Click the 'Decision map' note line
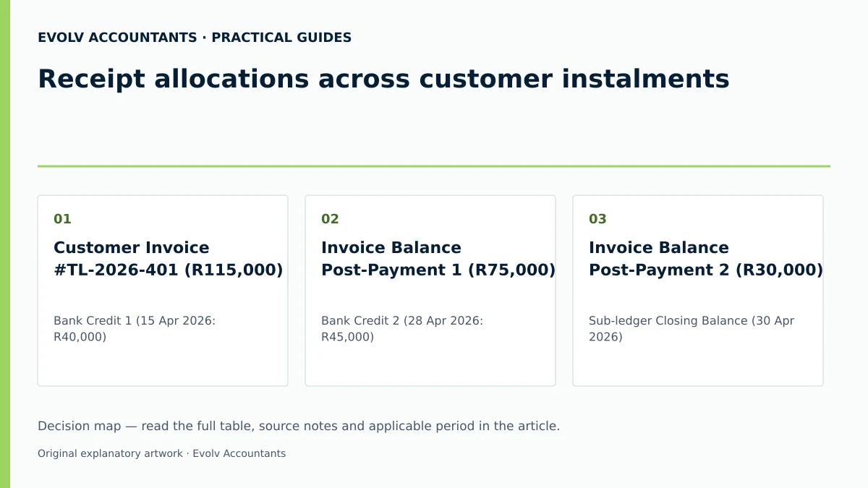The image size is (868, 488). (x=299, y=427)
